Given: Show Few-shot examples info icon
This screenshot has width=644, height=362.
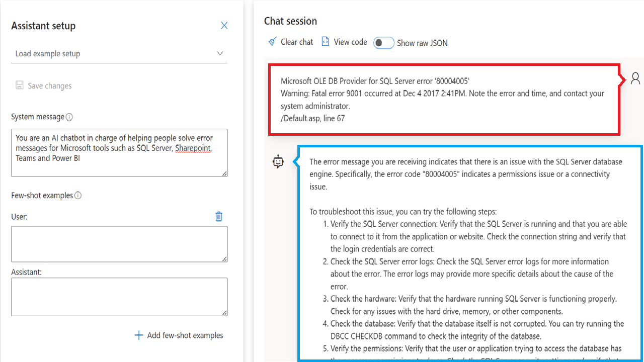Looking at the screenshot, I should tap(78, 196).
